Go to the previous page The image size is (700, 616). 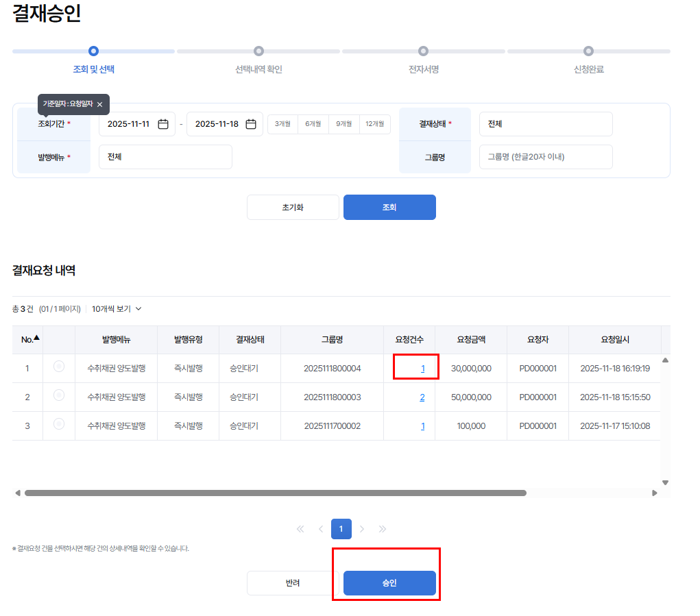321,529
